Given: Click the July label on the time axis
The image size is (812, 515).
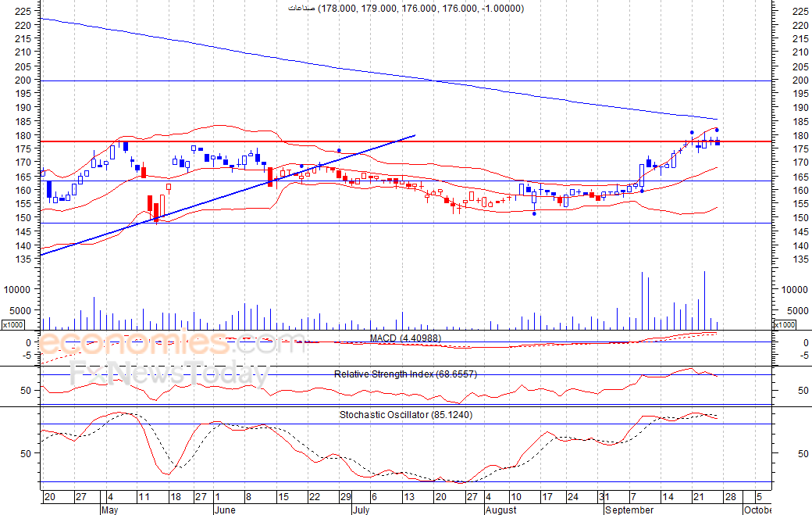Looking at the screenshot, I should [361, 510].
